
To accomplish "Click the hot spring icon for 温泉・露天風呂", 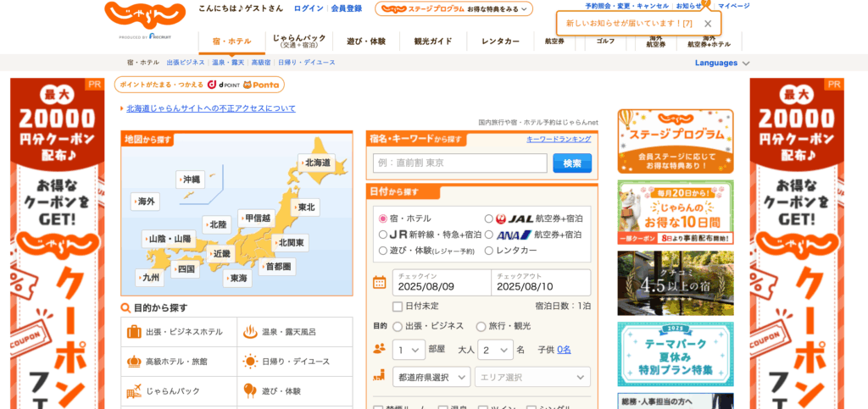I will coord(250,332).
